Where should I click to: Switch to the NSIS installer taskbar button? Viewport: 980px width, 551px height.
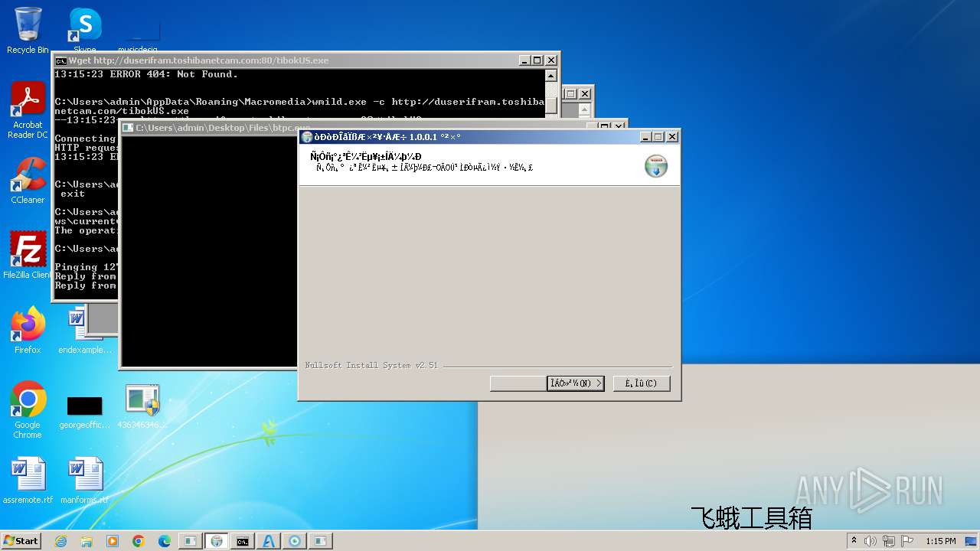point(217,541)
